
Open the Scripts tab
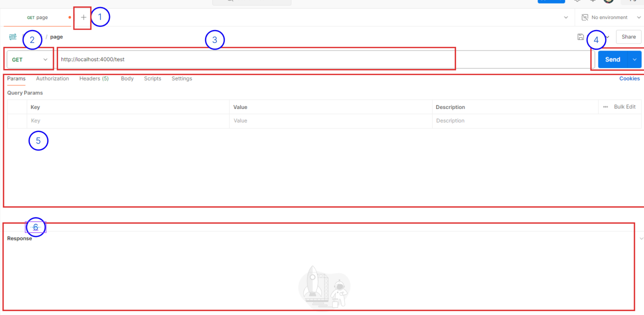pos(152,78)
